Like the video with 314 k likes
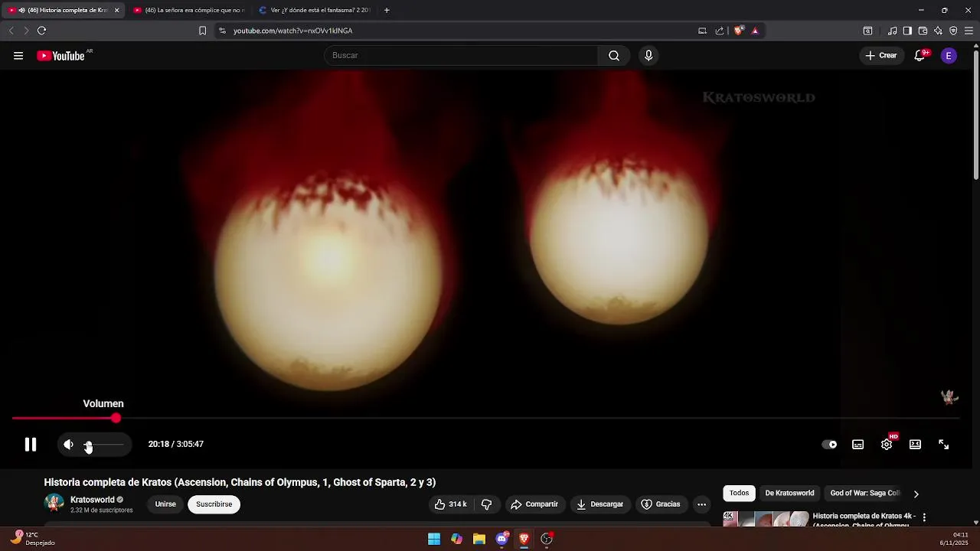980x551 pixels. click(x=450, y=504)
